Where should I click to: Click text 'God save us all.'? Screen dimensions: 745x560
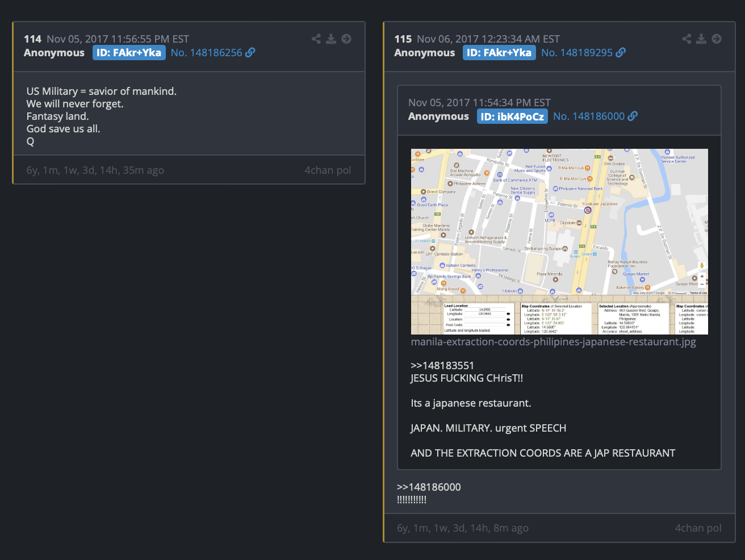[x=63, y=129]
